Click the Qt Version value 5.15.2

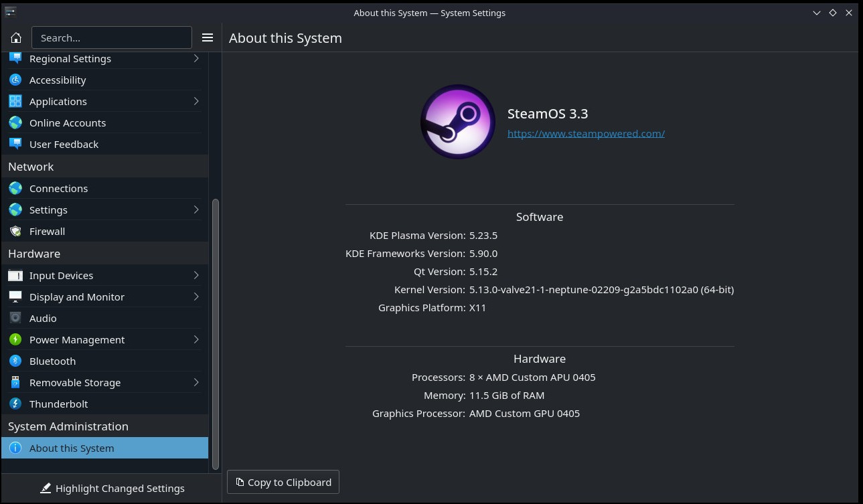(483, 272)
